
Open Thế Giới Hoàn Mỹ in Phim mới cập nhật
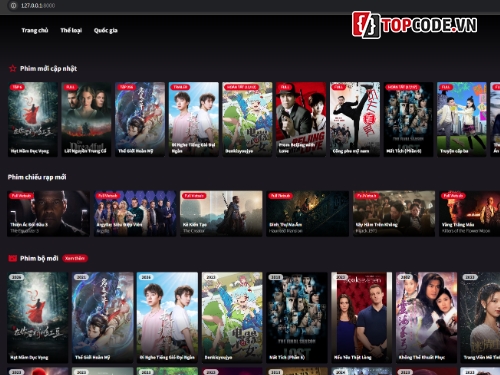[x=140, y=119]
